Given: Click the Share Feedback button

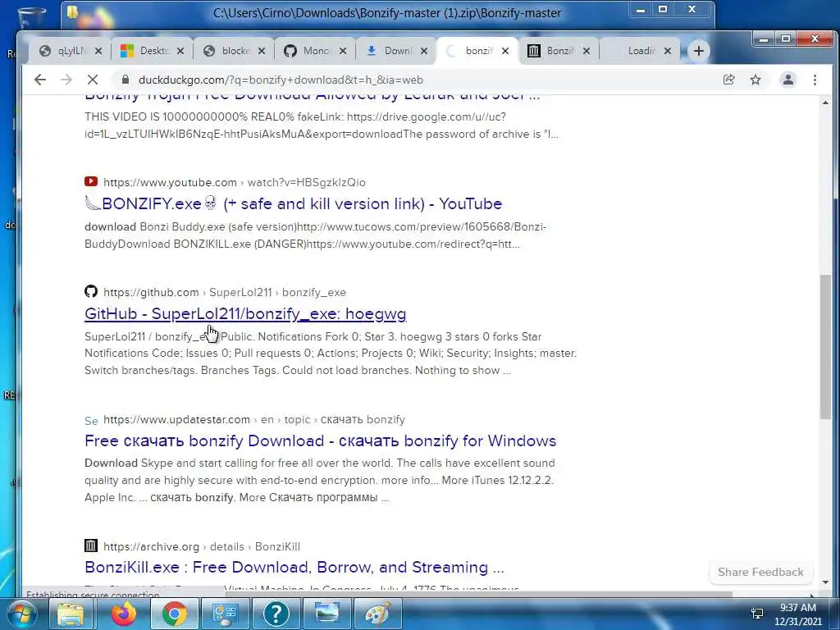Looking at the screenshot, I should (760, 572).
